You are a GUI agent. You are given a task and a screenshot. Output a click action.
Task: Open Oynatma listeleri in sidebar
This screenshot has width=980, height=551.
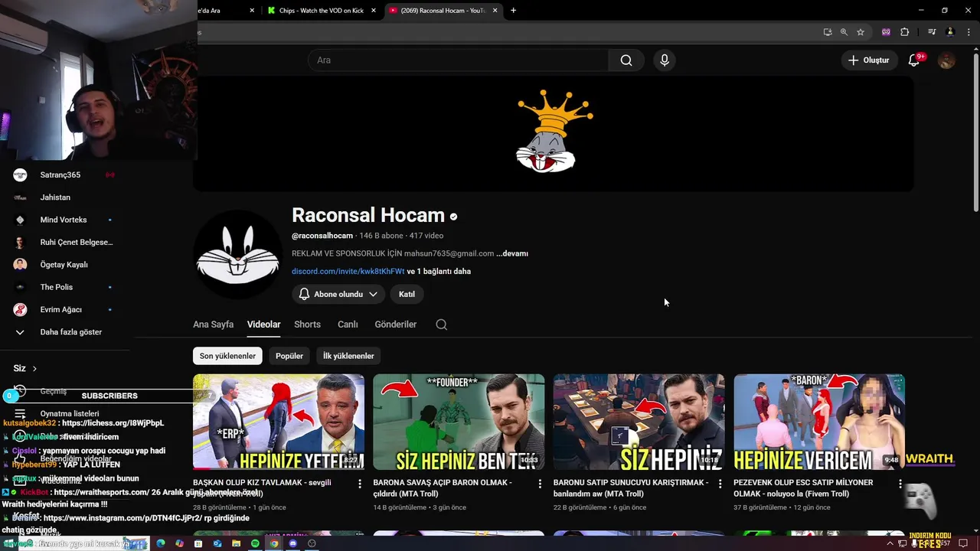click(x=70, y=413)
